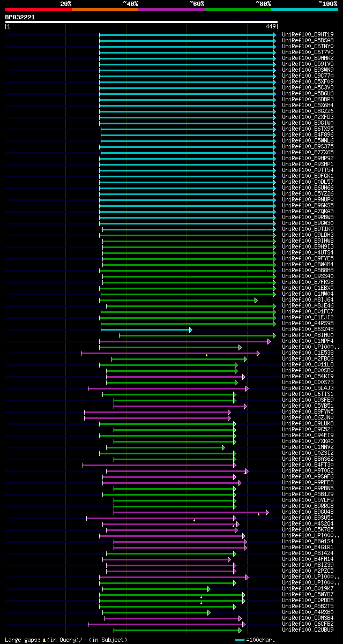Select UniRef100_B9FYN5 label
Viewport: 343px width, 644px height.
[308, 411]
